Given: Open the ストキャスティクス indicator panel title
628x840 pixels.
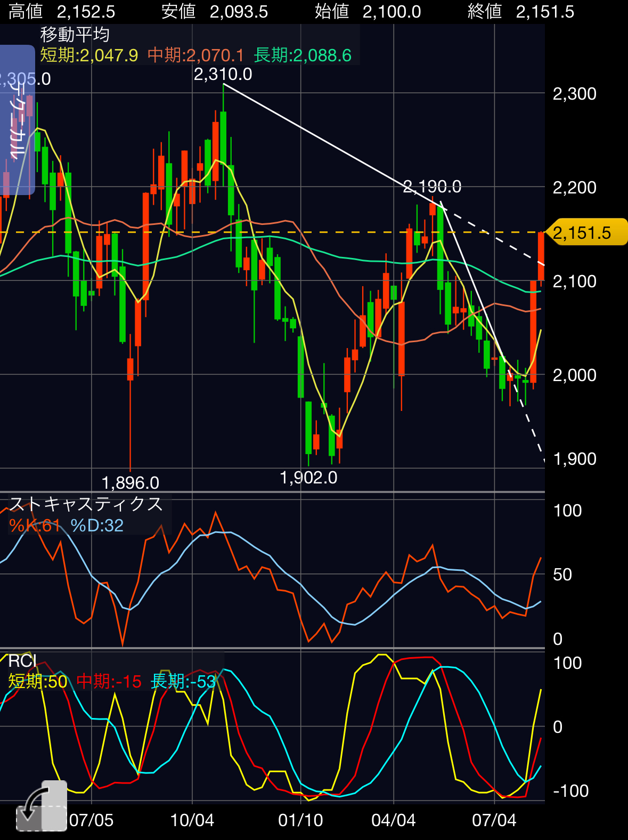Looking at the screenshot, I should [x=86, y=504].
